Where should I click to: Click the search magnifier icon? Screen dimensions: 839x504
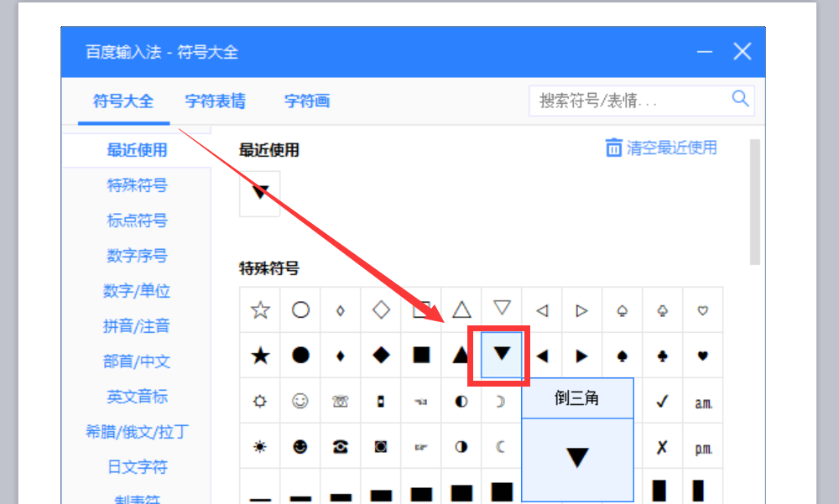coord(740,98)
